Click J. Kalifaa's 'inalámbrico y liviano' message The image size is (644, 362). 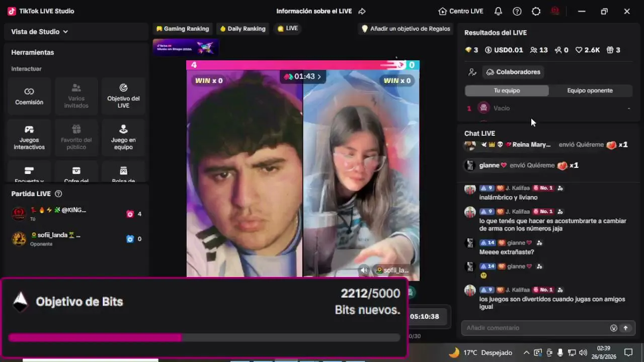pos(508,198)
